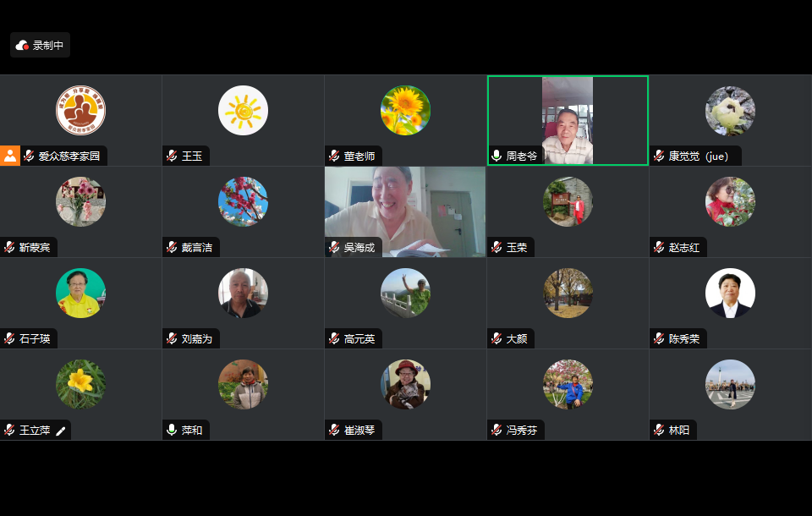
Task: Click the pencil edit icon next to 王立萍
Action: [61, 431]
